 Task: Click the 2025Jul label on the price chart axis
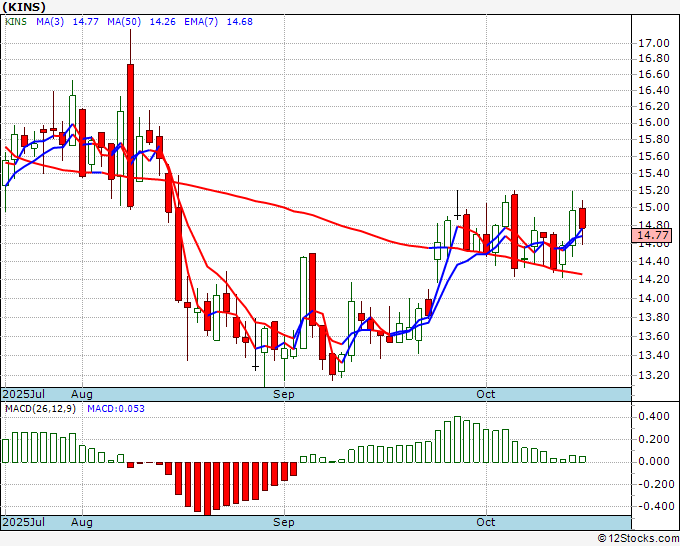point(23,394)
